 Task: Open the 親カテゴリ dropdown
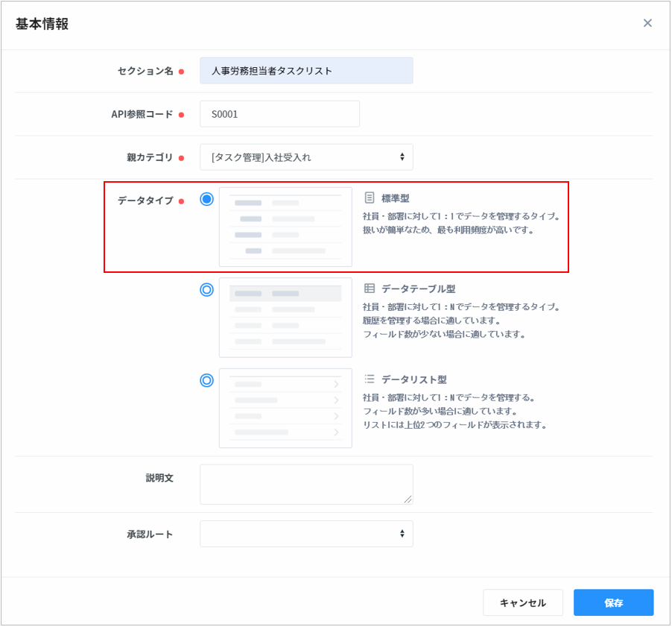tap(306, 157)
